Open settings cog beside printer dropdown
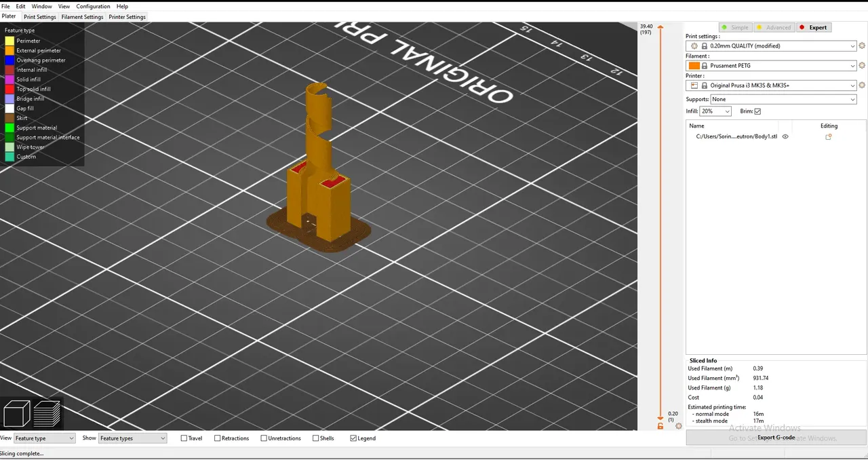Image resolution: width=868 pixels, height=460 pixels. coord(862,85)
